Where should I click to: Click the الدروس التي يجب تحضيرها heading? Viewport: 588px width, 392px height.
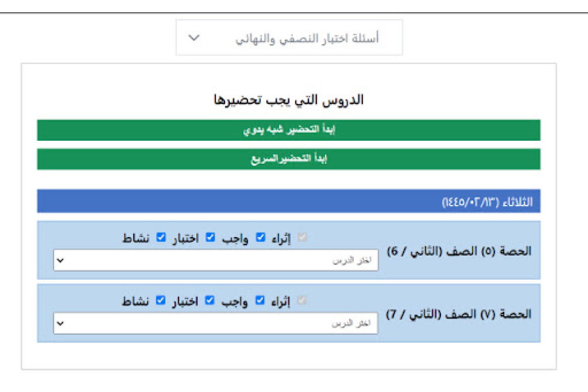[x=289, y=100]
